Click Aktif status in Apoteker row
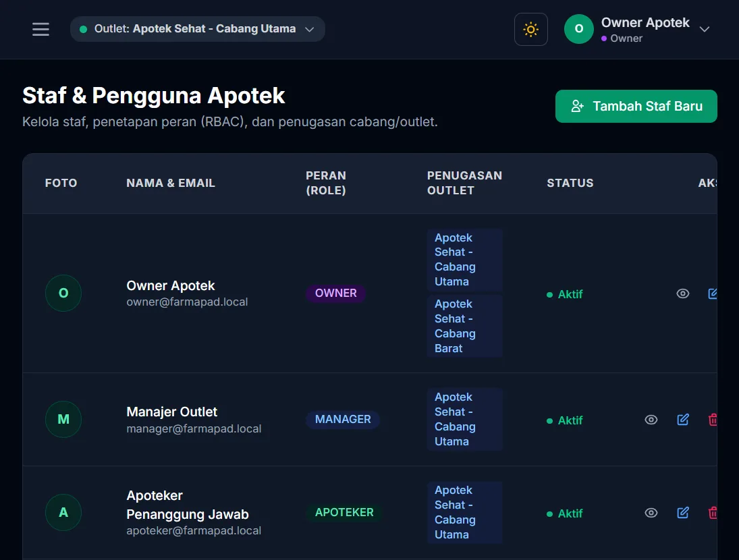This screenshot has height=560, width=739. click(x=565, y=514)
